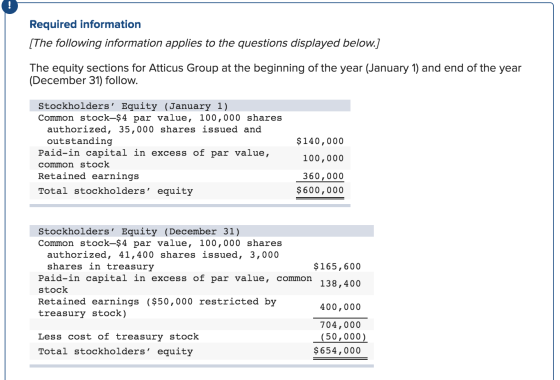The height and width of the screenshot is (380, 560).
Task: Select the $600,000 total equity value
Action: pos(320,190)
